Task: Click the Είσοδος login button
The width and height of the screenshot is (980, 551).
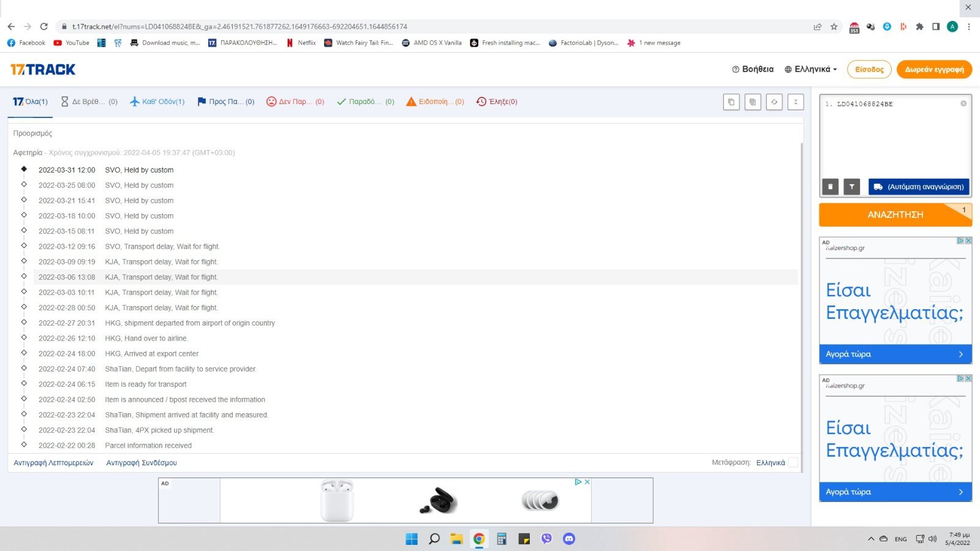Action: click(869, 69)
